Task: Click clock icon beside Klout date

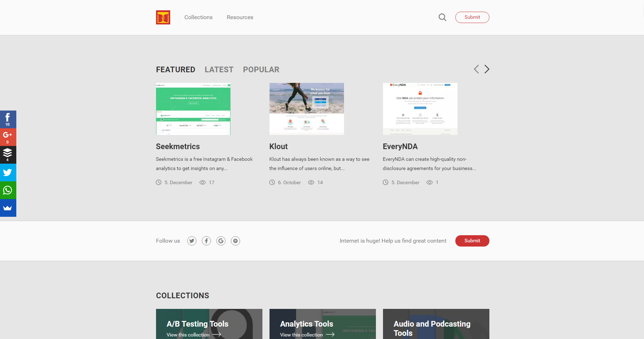Action: click(x=272, y=182)
